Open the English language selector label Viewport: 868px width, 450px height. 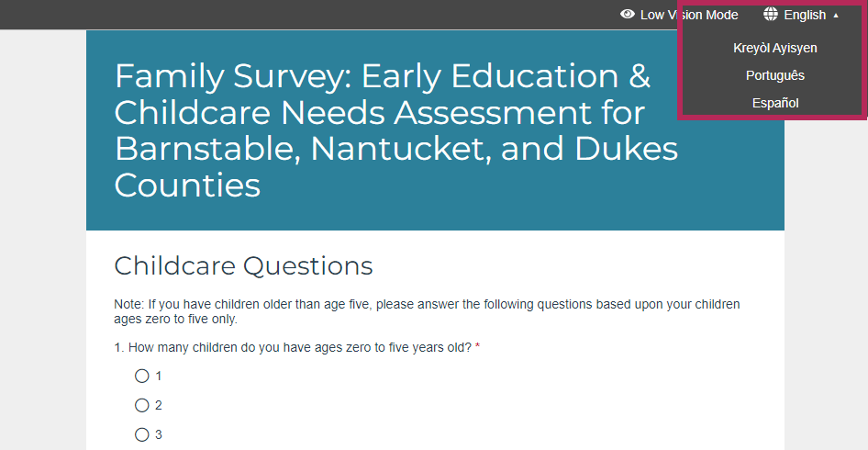(x=805, y=15)
